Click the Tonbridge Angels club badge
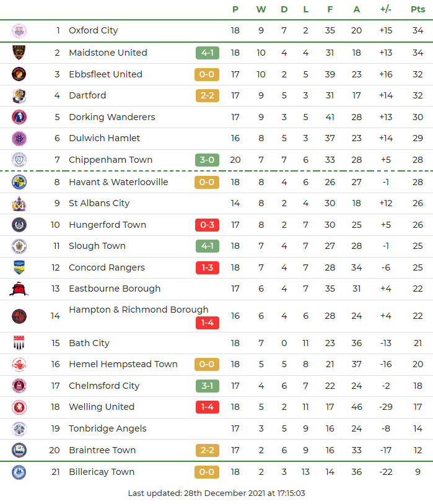433x504 pixels. (19, 428)
